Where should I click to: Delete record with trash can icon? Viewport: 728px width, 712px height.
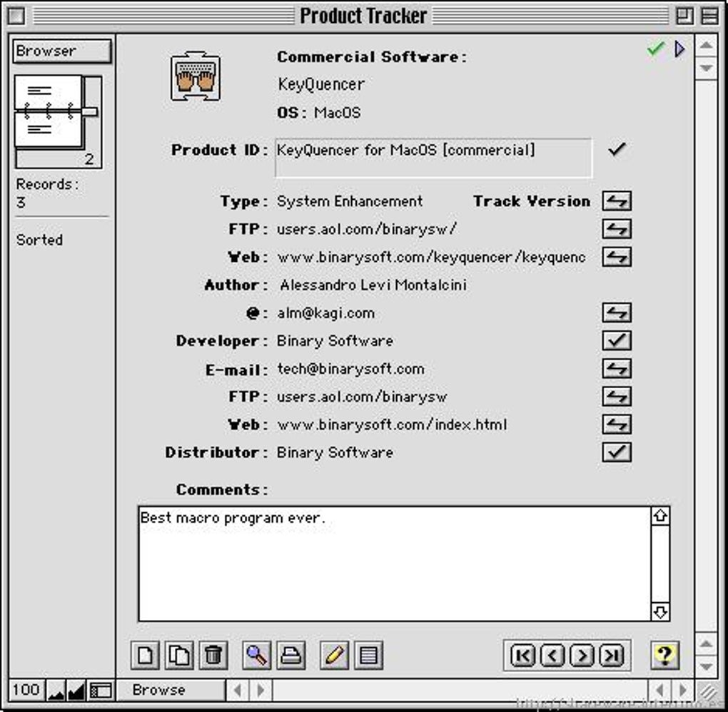(x=213, y=655)
